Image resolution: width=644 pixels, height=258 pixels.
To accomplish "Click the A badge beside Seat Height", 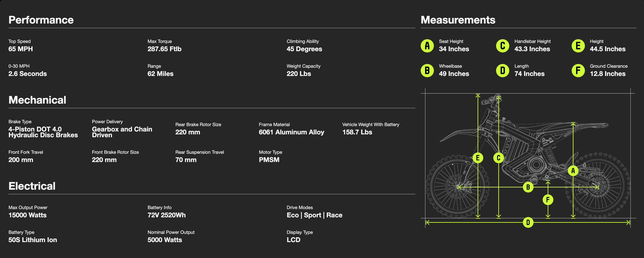I will [x=427, y=46].
